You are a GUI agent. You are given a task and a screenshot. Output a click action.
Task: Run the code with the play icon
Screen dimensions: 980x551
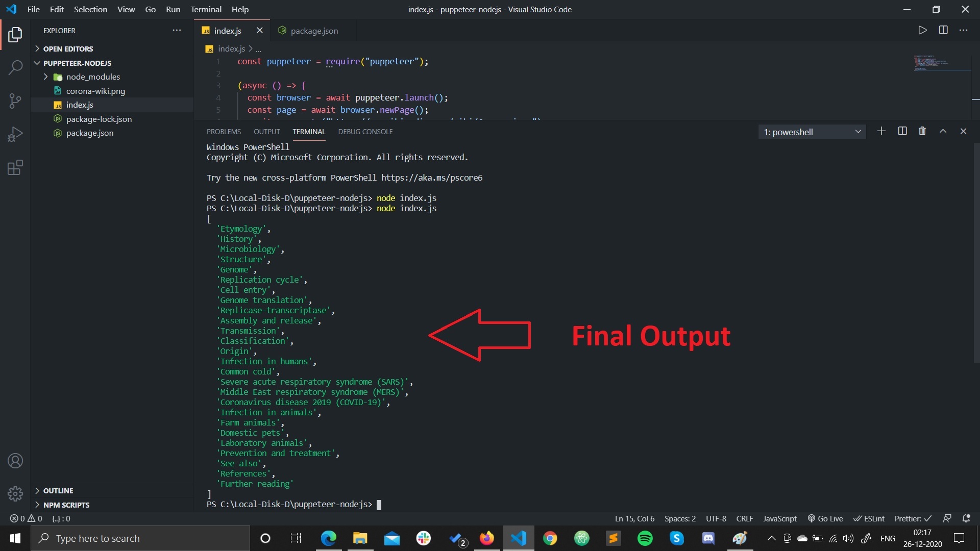922,30
